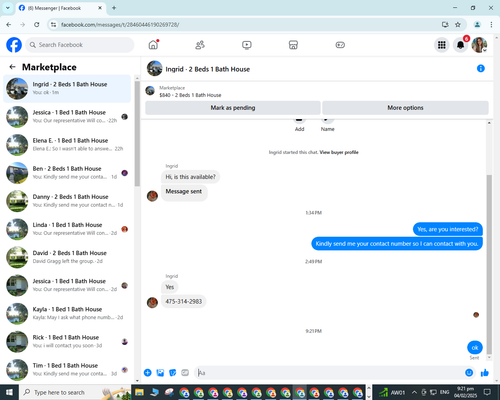
Task: Open the Gaming icon in top navigation
Action: tap(340, 45)
